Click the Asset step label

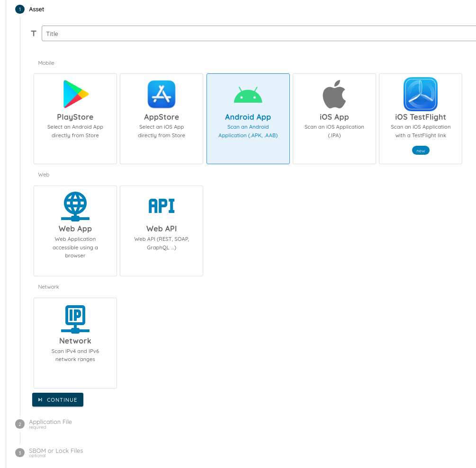tap(36, 9)
